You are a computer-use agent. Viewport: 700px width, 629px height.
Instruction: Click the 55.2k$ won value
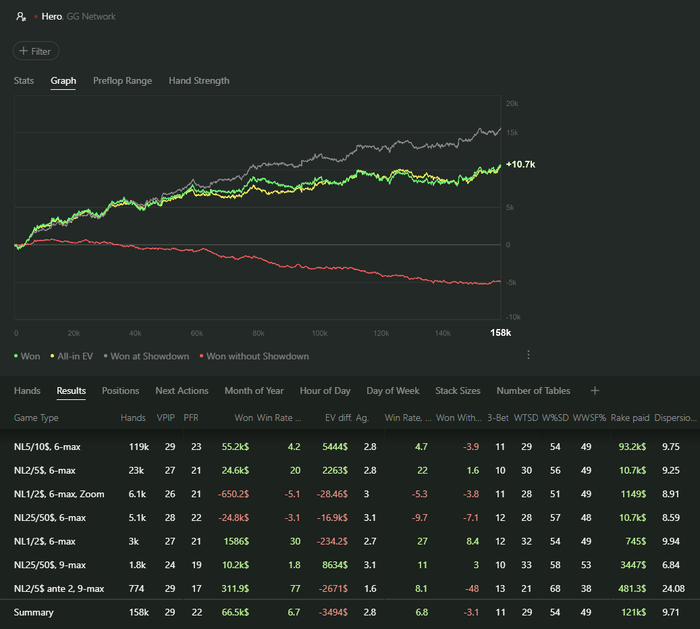coord(235,447)
